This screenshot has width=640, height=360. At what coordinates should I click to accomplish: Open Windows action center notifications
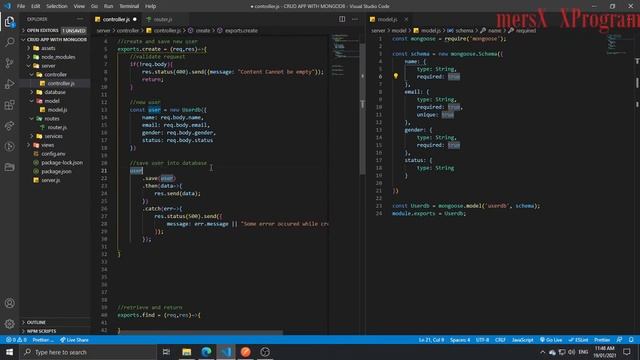[627, 352]
